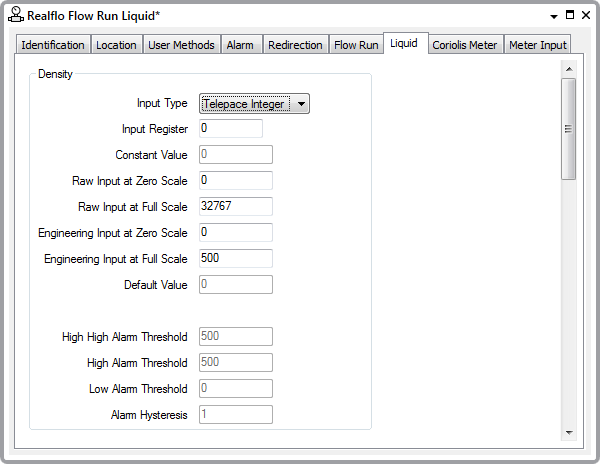600x464 pixels.
Task: Click the Raw Input at Full Scale label
Action: [x=133, y=207]
